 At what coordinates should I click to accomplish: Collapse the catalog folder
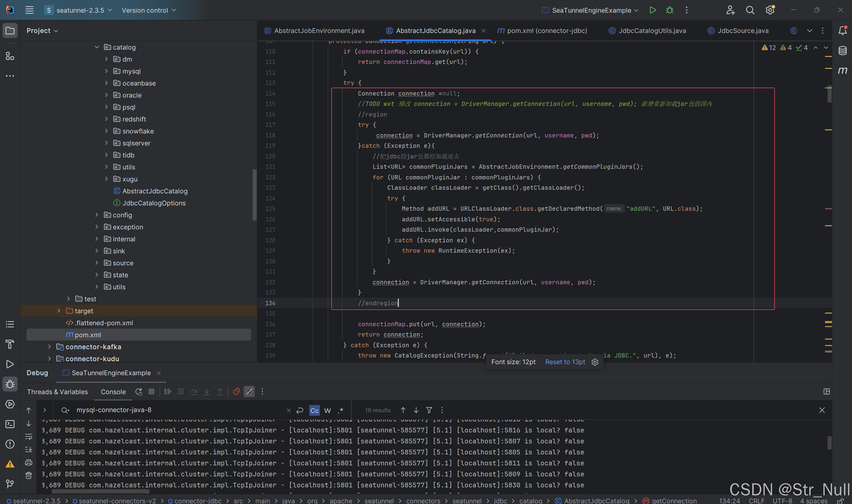pos(97,47)
